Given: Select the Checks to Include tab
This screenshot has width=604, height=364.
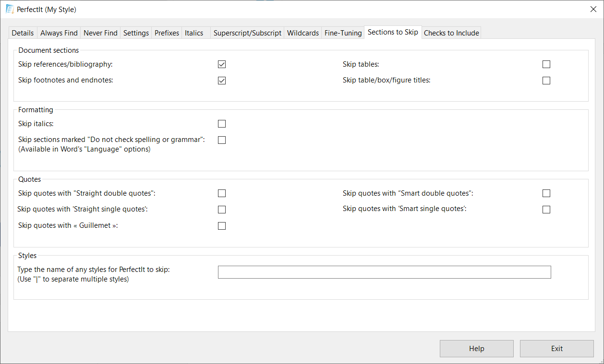Looking at the screenshot, I should click(x=451, y=33).
